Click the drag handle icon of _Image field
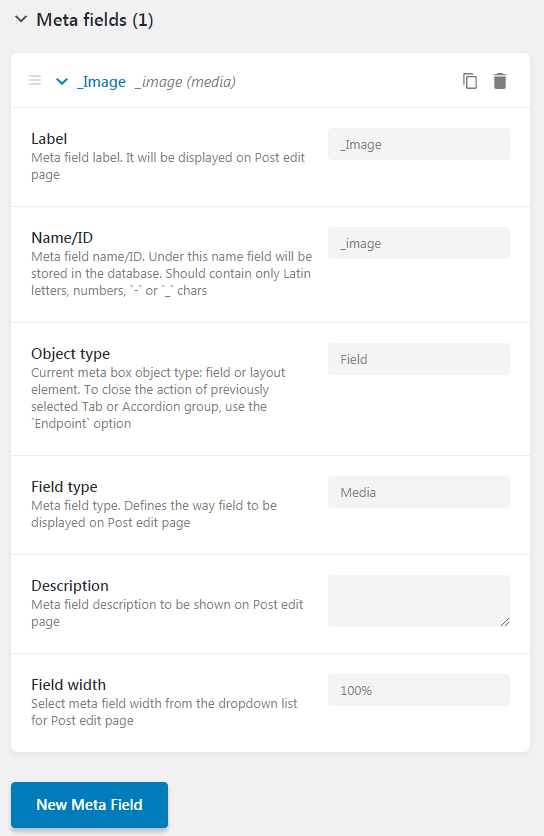Viewport: 544px width, 836px height. (35, 81)
